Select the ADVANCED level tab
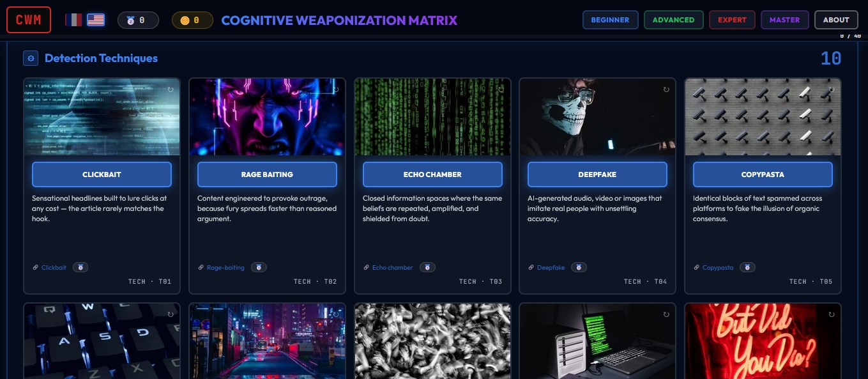 pyautogui.click(x=673, y=20)
